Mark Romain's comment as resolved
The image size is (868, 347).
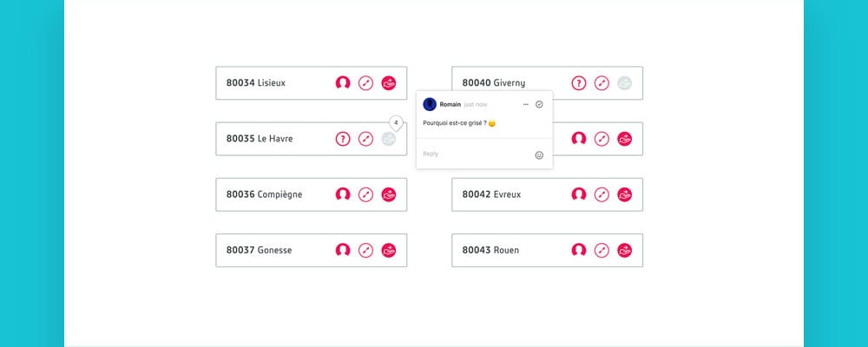[539, 104]
